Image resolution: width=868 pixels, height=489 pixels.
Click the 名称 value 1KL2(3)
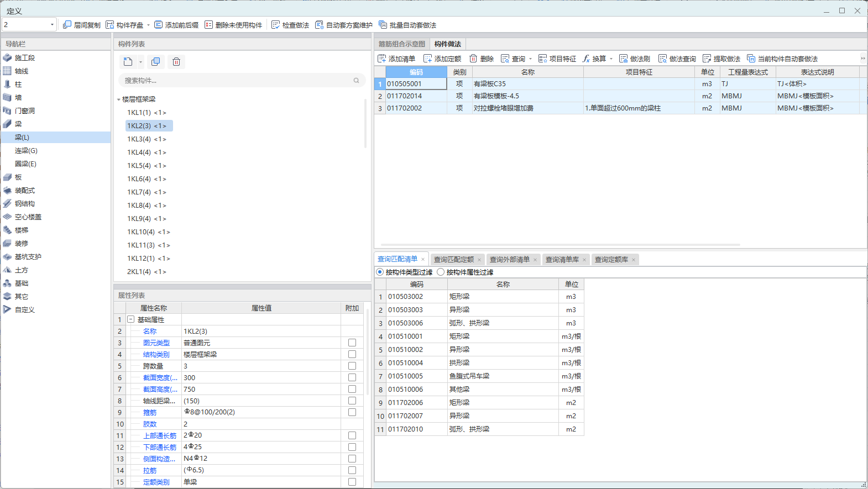(x=260, y=331)
